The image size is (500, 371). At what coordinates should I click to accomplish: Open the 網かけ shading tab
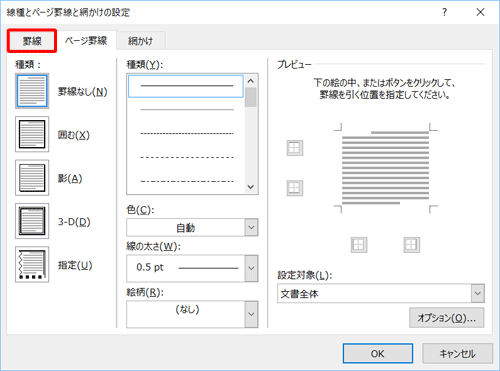(140, 41)
